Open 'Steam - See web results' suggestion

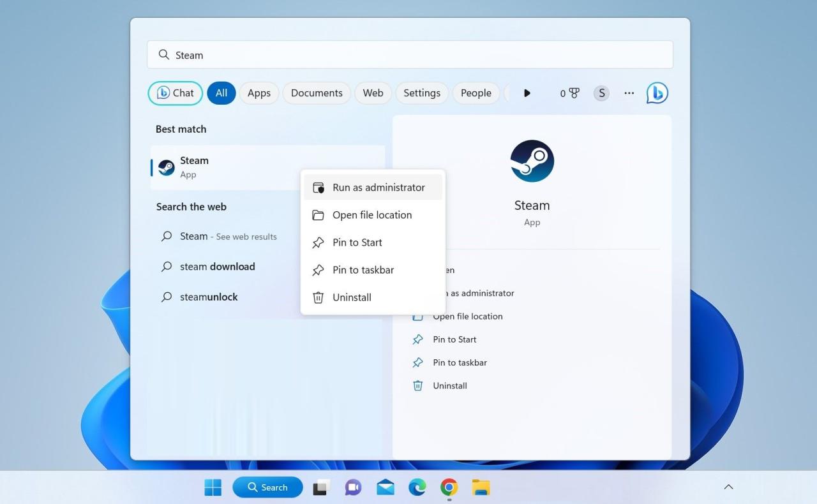(228, 236)
